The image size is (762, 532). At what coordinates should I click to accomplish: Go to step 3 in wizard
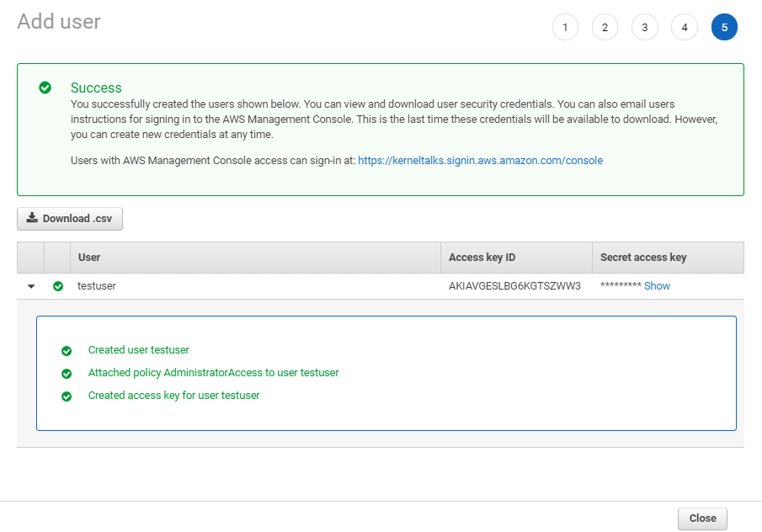click(645, 27)
